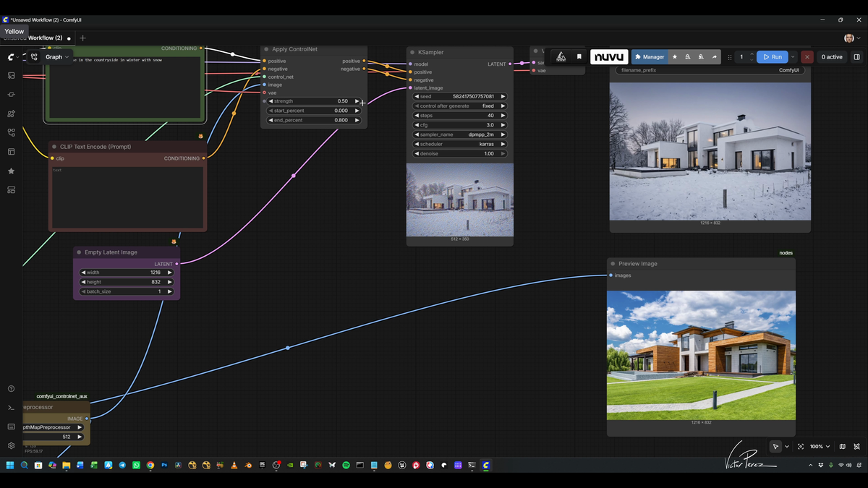Viewport: 868px width, 488px height.
Task: Collapse the KSampler node via its dot
Action: click(x=412, y=52)
